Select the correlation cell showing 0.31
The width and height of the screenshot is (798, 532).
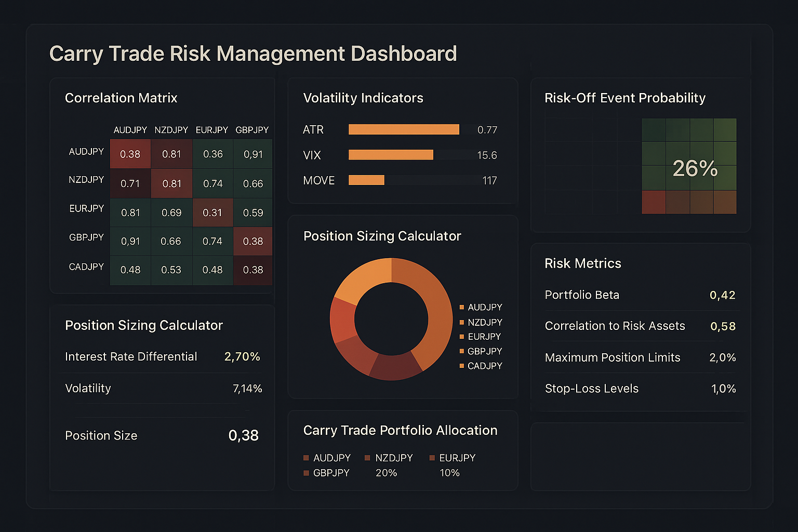click(x=212, y=212)
